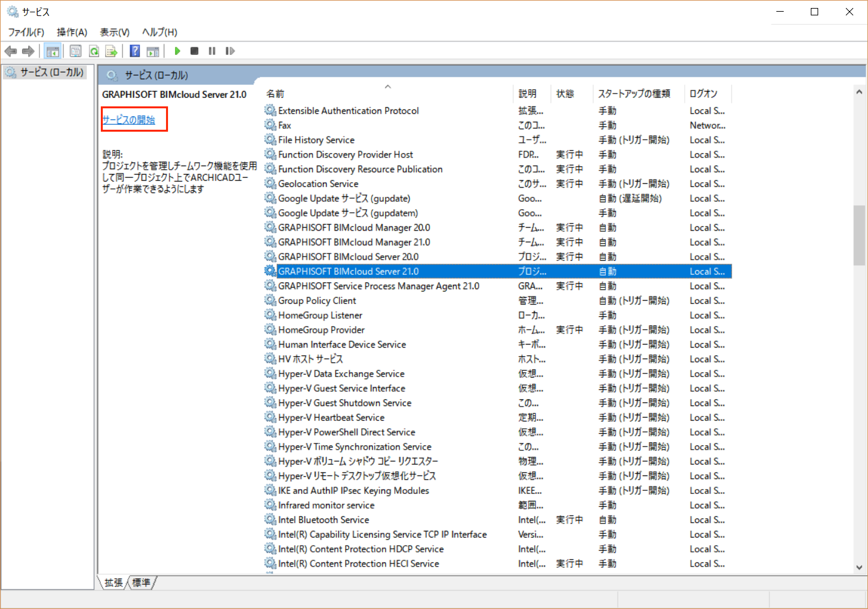Click the gear icon of Intel Bluetooth Service
This screenshot has width=868, height=609.
(x=270, y=520)
